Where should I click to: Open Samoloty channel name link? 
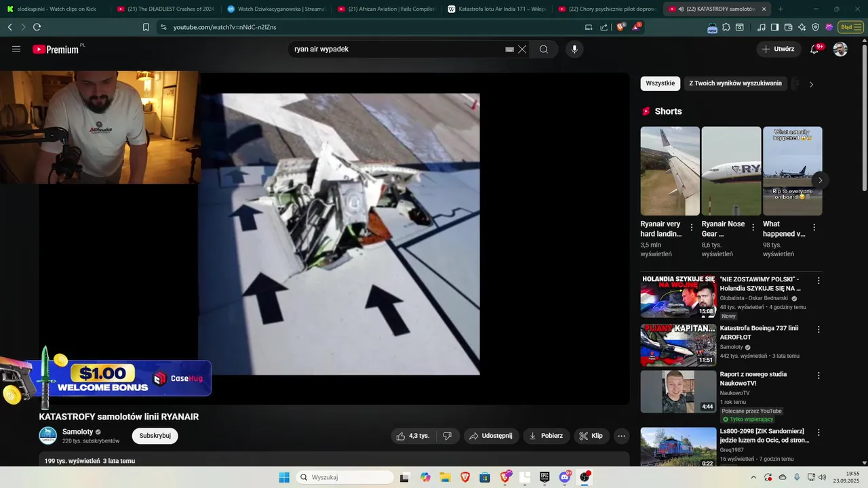click(x=77, y=432)
